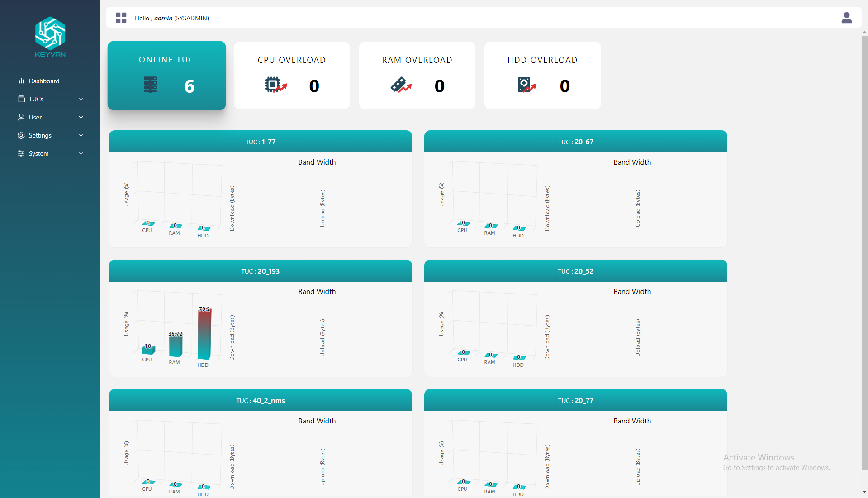Open the TUC : 1_77 panel header
The image size is (868, 498).
pos(260,142)
